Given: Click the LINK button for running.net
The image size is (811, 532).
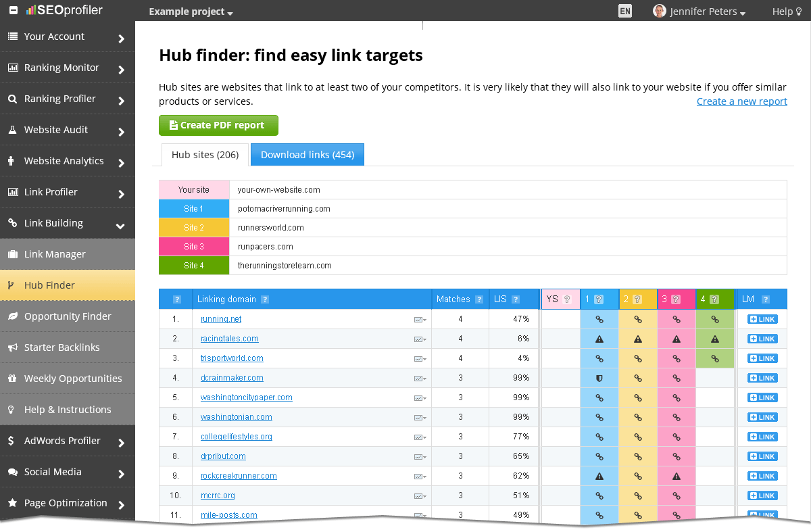Looking at the screenshot, I should (762, 319).
